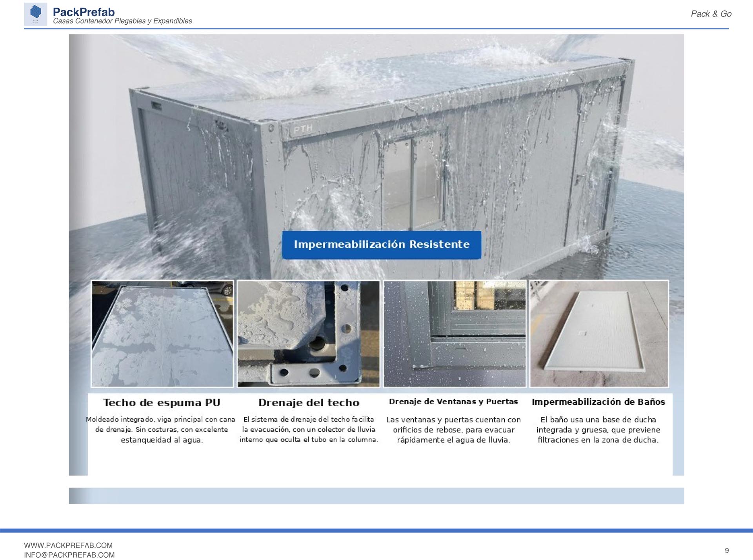This screenshot has height=560, width=753.
Task: Click the 'Drenaje de Ventanas y Puertas' heading
Action: (453, 402)
